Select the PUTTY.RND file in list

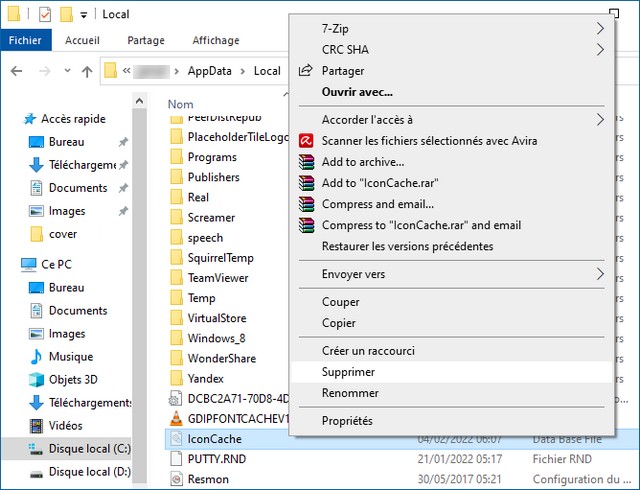[x=216, y=459]
